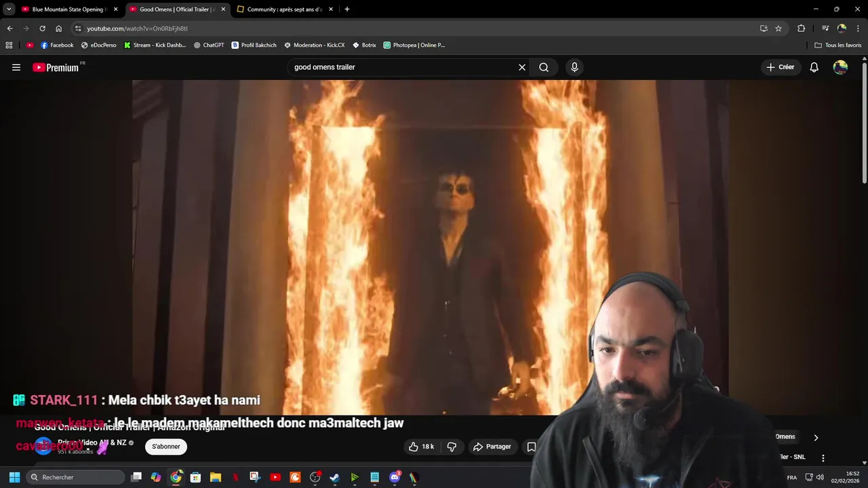The width and height of the screenshot is (868, 488).
Task: Open the apps grid in bookmarks bar
Action: pos(9,45)
